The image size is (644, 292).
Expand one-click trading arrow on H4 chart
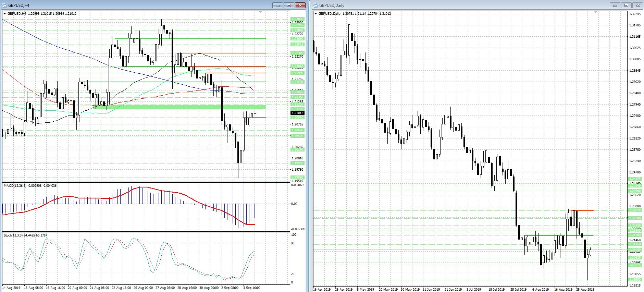click(5, 14)
